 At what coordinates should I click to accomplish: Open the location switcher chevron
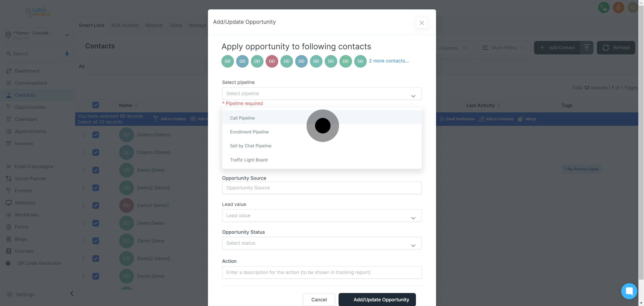click(x=67, y=35)
